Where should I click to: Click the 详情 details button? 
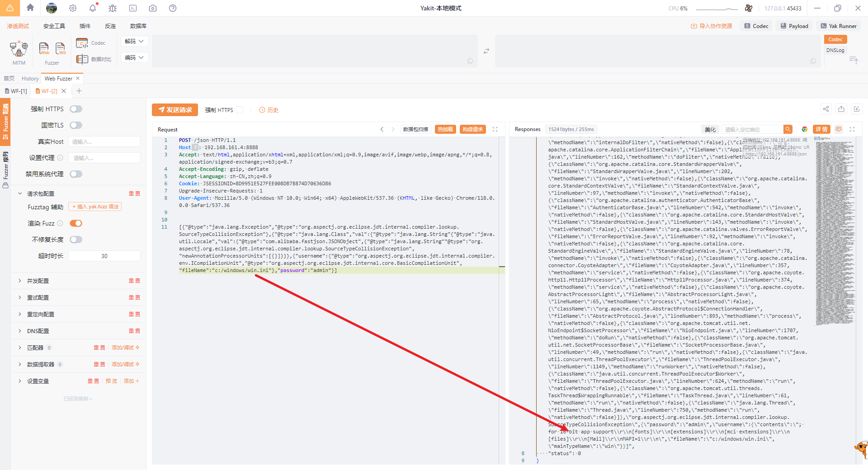[x=821, y=129]
